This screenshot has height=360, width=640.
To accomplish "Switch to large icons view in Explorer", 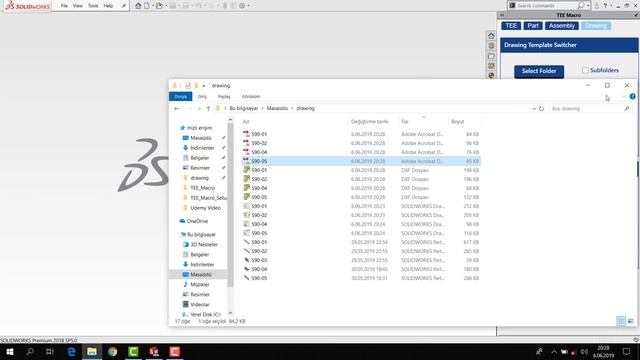I will point(631,321).
